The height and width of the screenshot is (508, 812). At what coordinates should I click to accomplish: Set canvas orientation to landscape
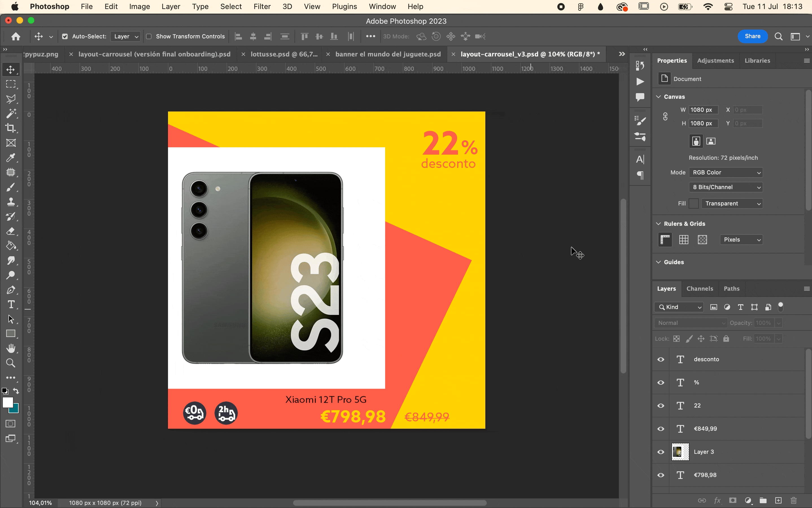(711, 141)
